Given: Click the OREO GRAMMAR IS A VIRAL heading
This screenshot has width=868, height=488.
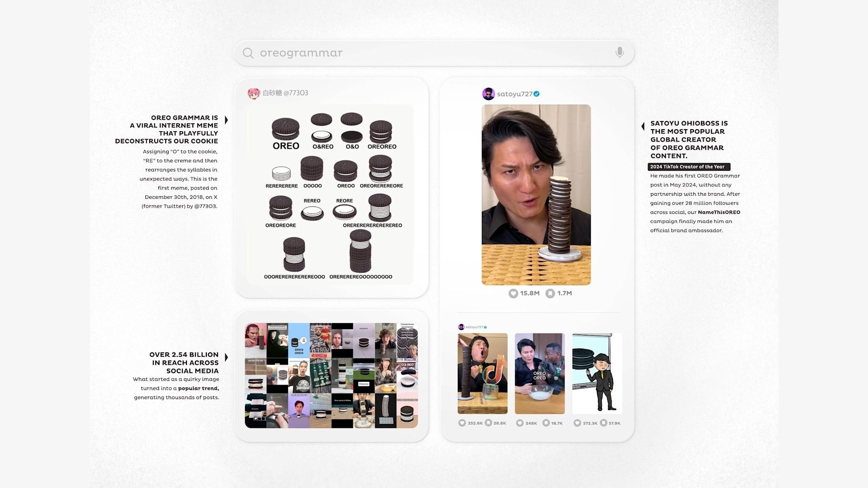Looking at the screenshot, I should [x=167, y=129].
